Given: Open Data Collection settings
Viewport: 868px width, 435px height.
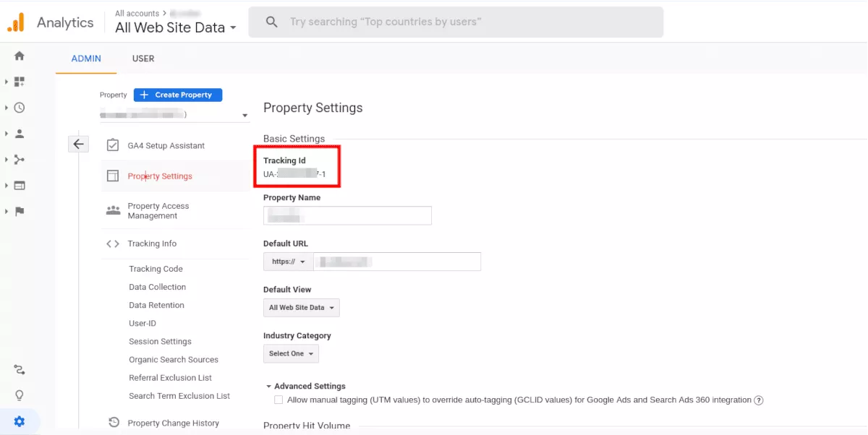Looking at the screenshot, I should pyautogui.click(x=158, y=287).
